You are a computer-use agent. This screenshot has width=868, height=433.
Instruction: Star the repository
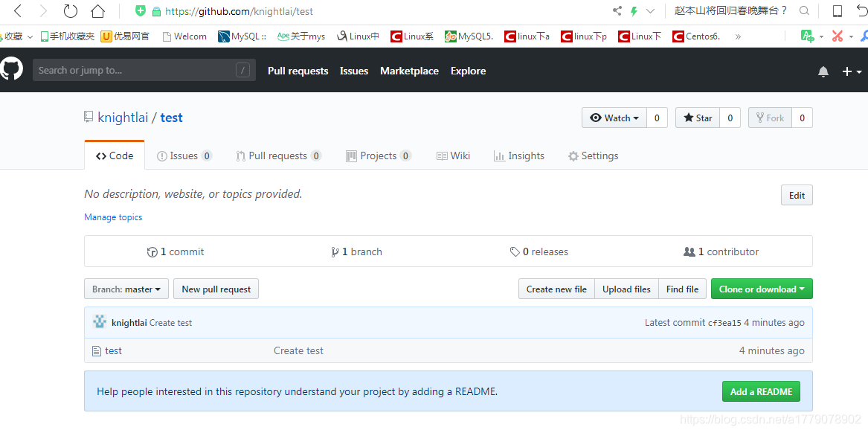click(x=698, y=118)
